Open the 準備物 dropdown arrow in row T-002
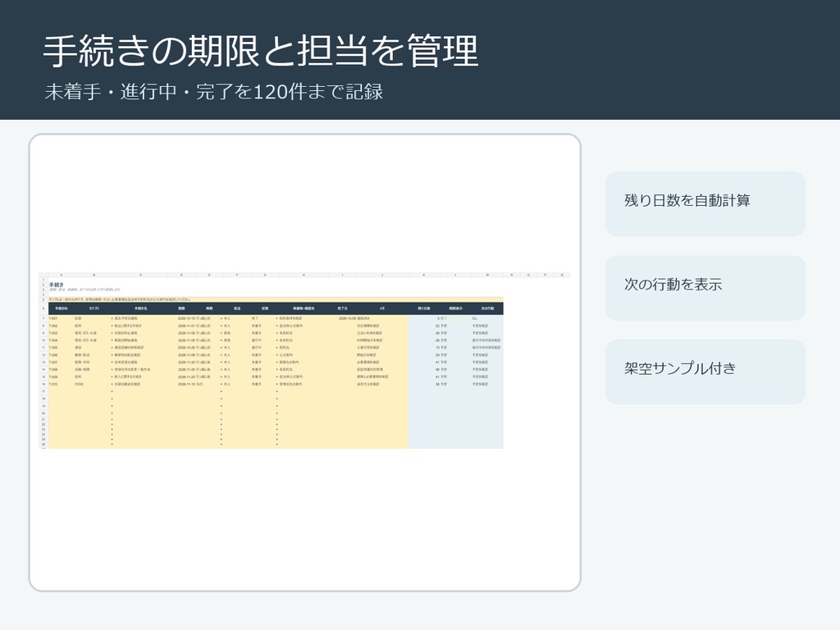Image resolution: width=840 pixels, height=630 pixels. (x=277, y=326)
